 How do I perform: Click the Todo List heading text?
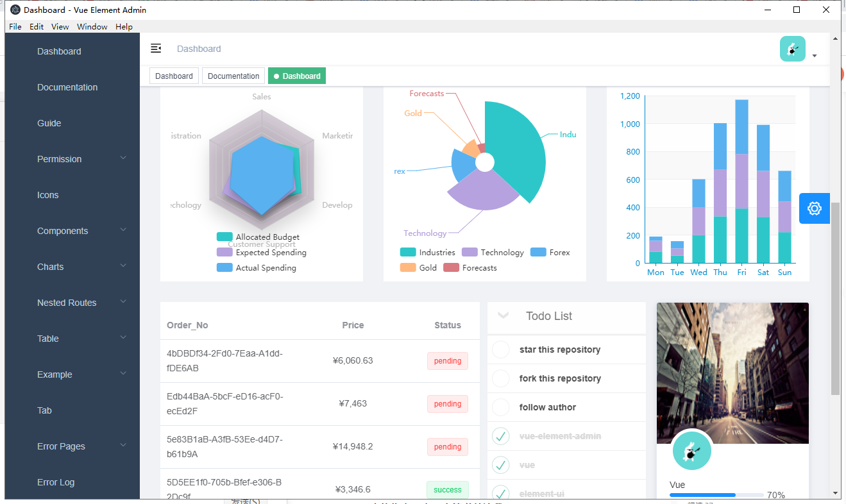[549, 316]
